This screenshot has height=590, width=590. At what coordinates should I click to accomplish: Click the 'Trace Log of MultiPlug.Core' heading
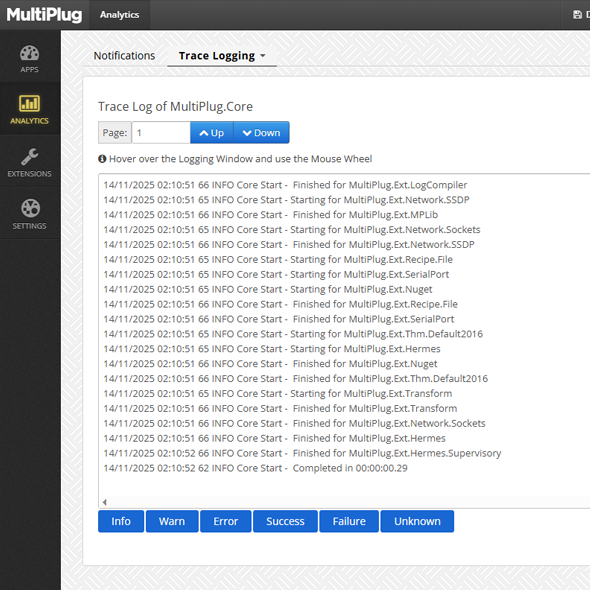(175, 106)
